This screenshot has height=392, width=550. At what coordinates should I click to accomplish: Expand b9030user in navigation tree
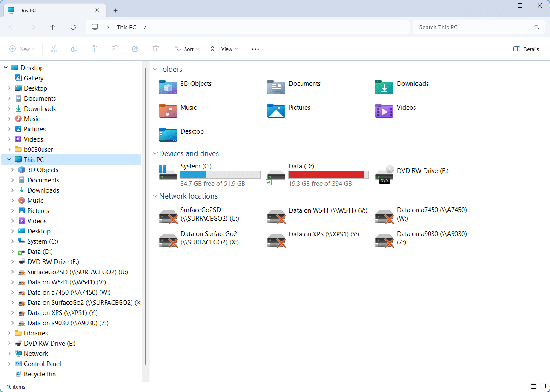pyautogui.click(x=9, y=149)
